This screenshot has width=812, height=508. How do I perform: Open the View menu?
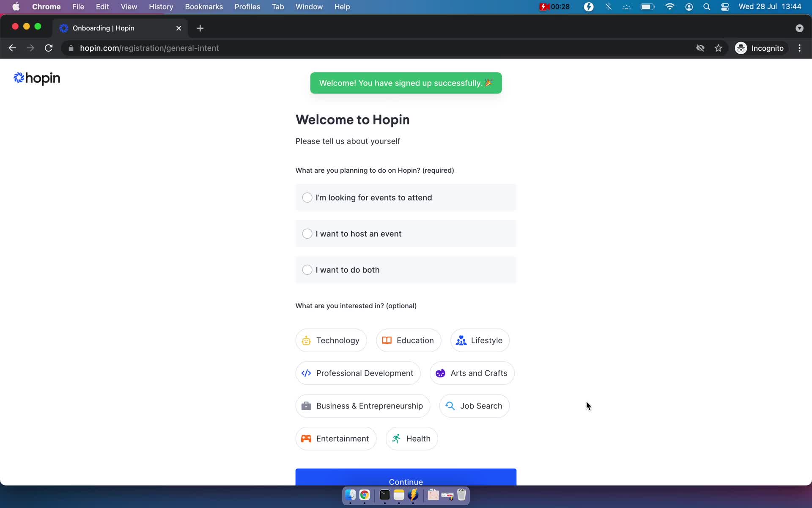point(129,7)
